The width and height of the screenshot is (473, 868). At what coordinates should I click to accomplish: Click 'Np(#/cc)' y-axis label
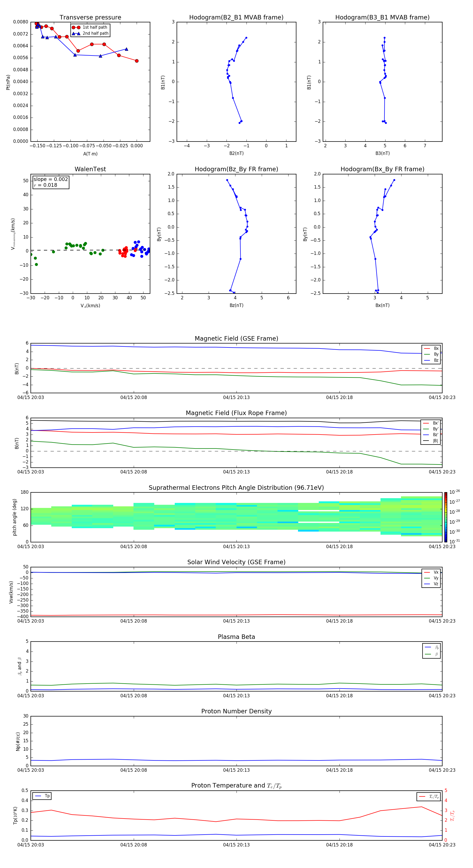pyautogui.click(x=18, y=741)
